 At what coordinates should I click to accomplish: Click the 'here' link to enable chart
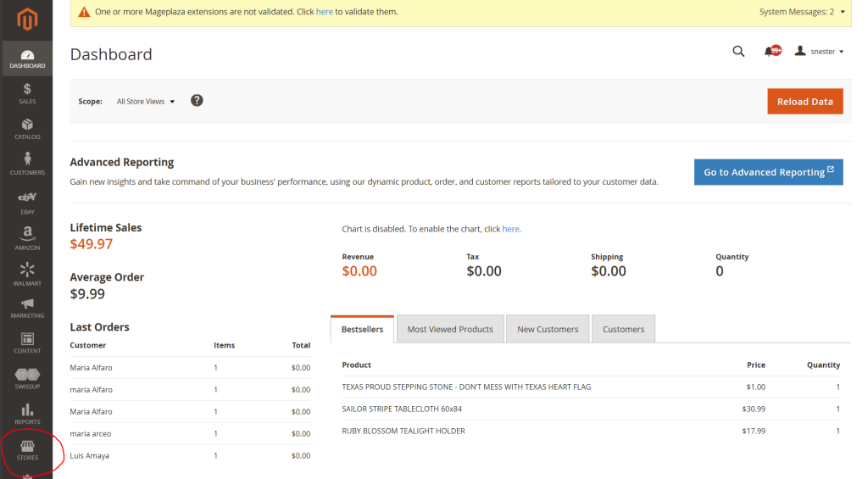510,229
